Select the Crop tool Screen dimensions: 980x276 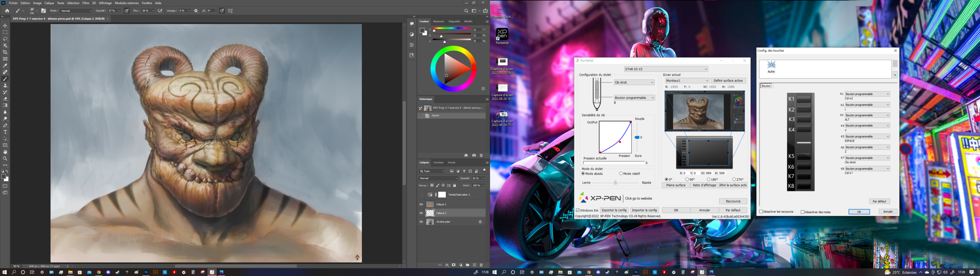coord(5,52)
